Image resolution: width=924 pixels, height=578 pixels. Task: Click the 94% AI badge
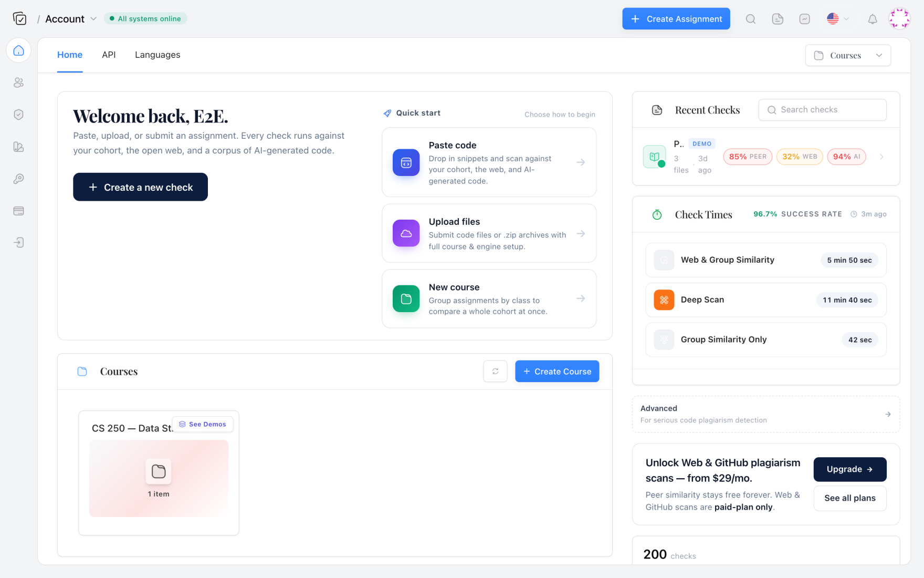pos(846,157)
